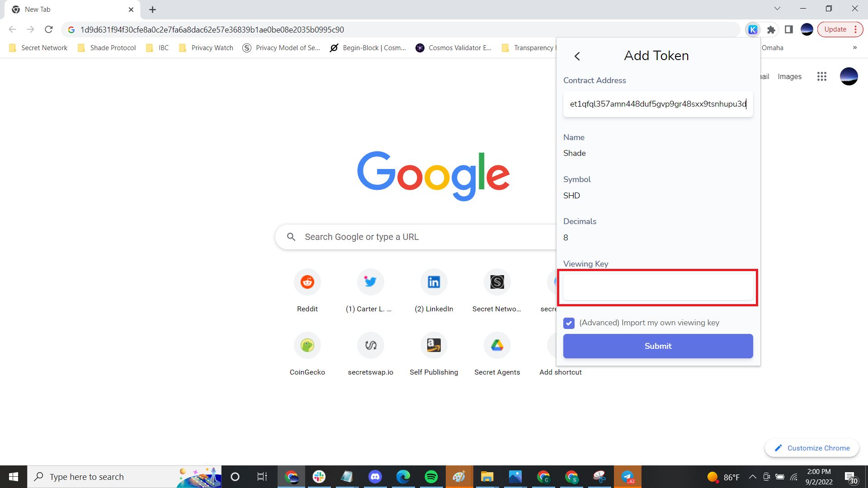Image resolution: width=868 pixels, height=488 pixels.
Task: Open Slack from the taskbar
Action: pyautogui.click(x=319, y=477)
